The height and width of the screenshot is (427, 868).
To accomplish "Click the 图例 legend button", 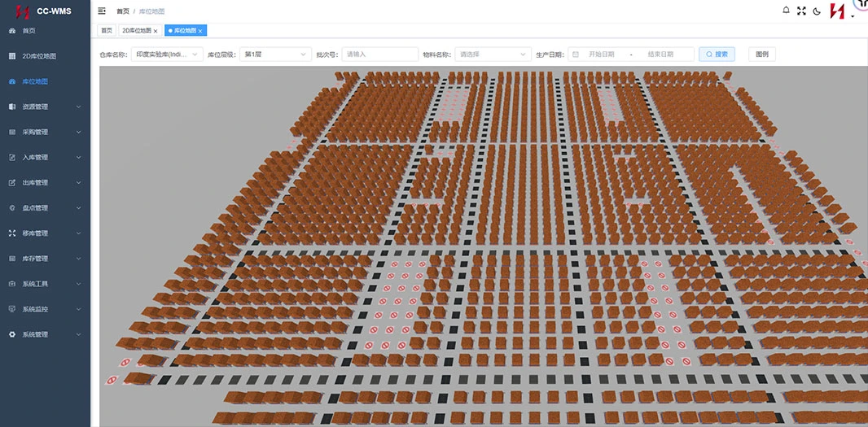I will 762,54.
